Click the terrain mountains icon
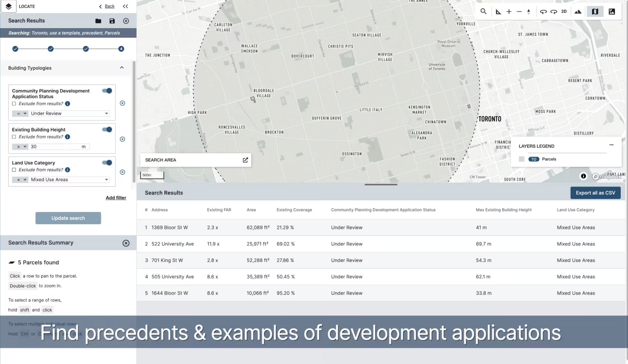This screenshot has height=364, width=628. pyautogui.click(x=578, y=11)
